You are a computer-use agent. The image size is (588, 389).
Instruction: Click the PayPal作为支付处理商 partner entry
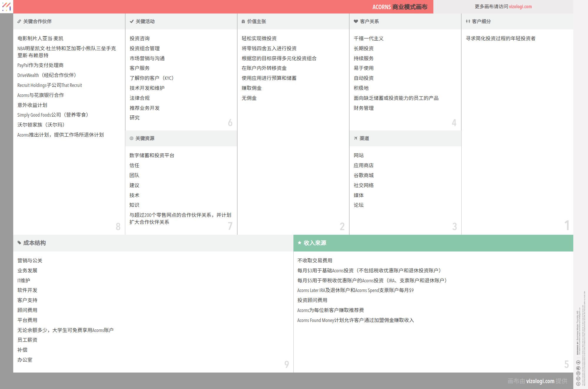click(40, 65)
